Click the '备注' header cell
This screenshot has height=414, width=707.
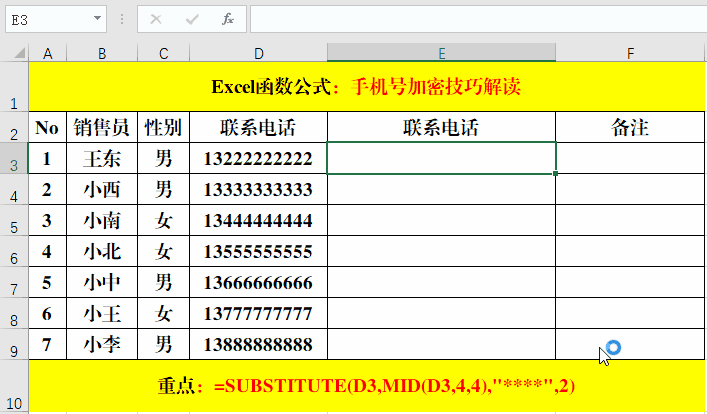click(x=630, y=127)
